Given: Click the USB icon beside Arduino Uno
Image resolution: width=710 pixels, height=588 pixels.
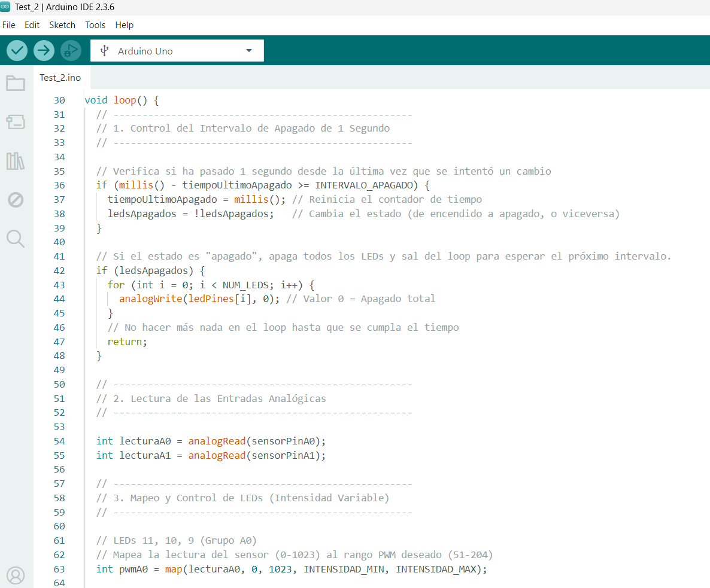Looking at the screenshot, I should [x=105, y=51].
